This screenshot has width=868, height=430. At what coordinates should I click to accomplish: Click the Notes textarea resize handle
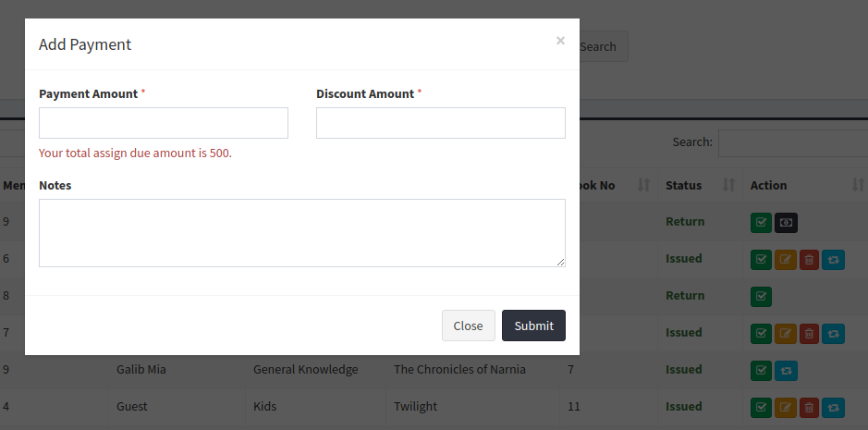coord(561,263)
